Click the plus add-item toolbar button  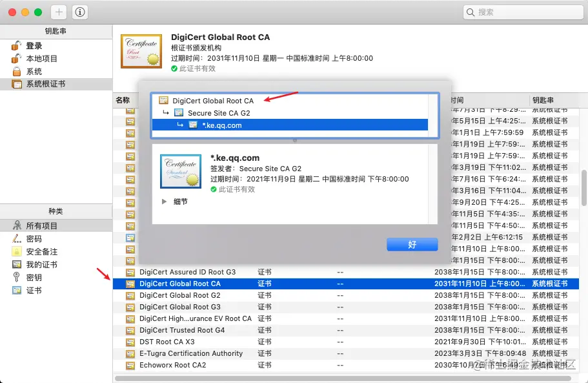point(59,12)
